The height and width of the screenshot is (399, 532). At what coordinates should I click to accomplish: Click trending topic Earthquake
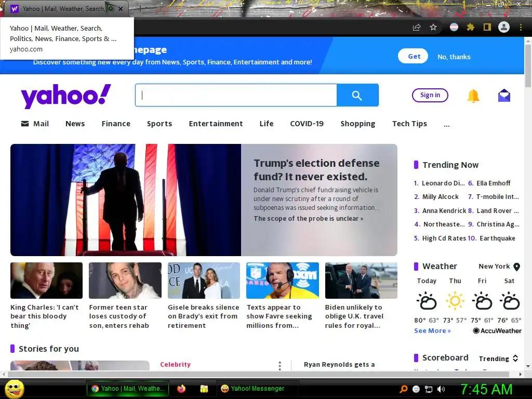[497, 238]
